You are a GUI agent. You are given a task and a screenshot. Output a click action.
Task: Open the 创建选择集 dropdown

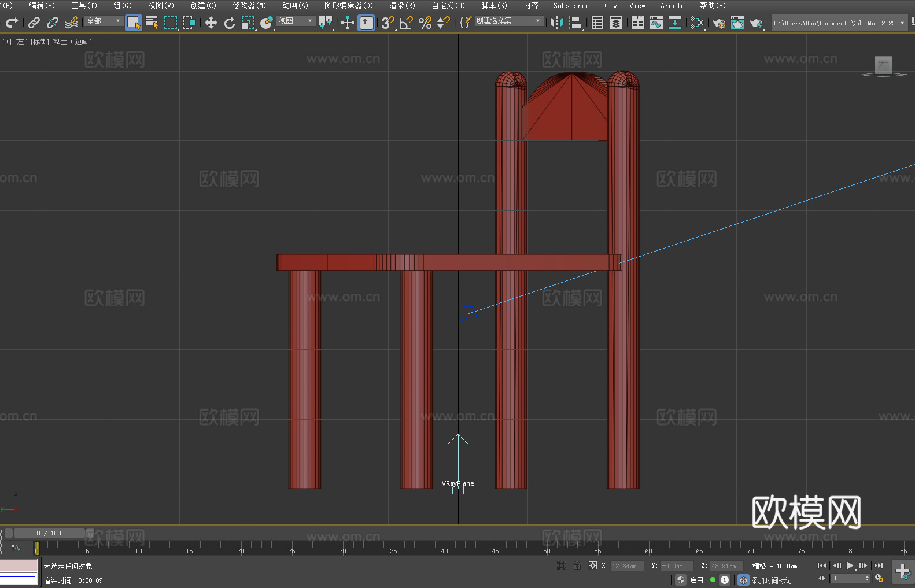[509, 21]
